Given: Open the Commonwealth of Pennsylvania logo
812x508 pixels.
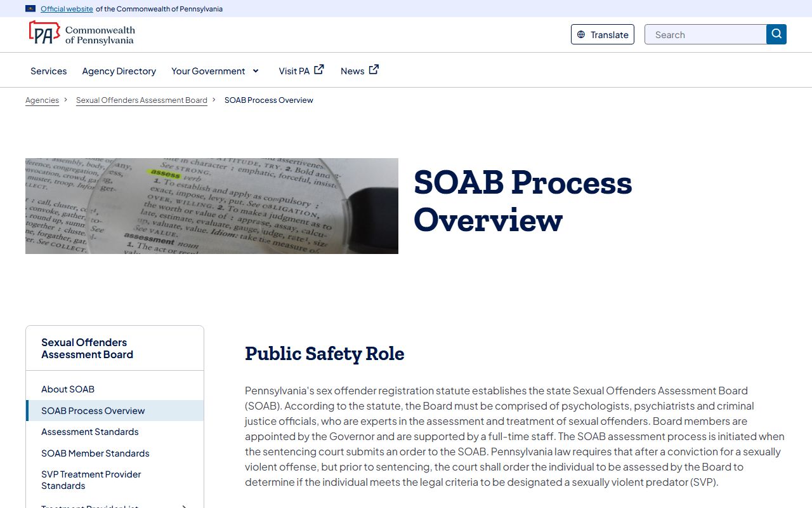Looking at the screenshot, I should [x=82, y=33].
